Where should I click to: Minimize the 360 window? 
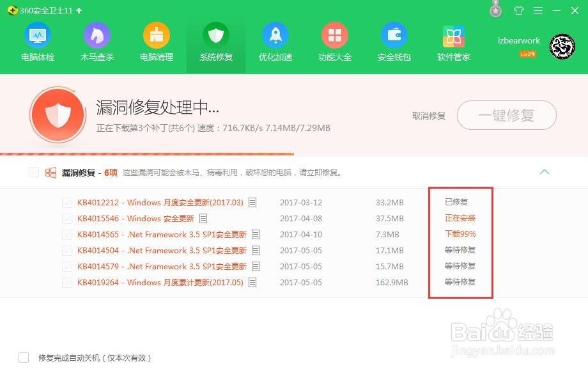click(557, 10)
